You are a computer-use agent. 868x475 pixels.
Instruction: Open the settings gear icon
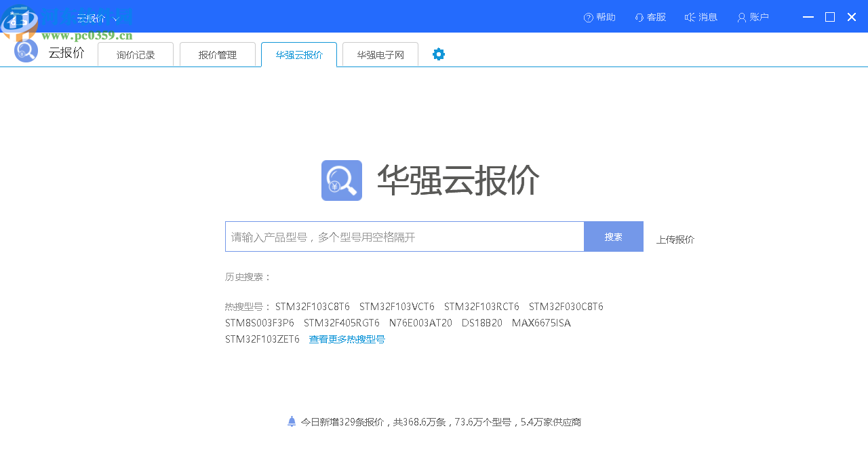coord(438,54)
